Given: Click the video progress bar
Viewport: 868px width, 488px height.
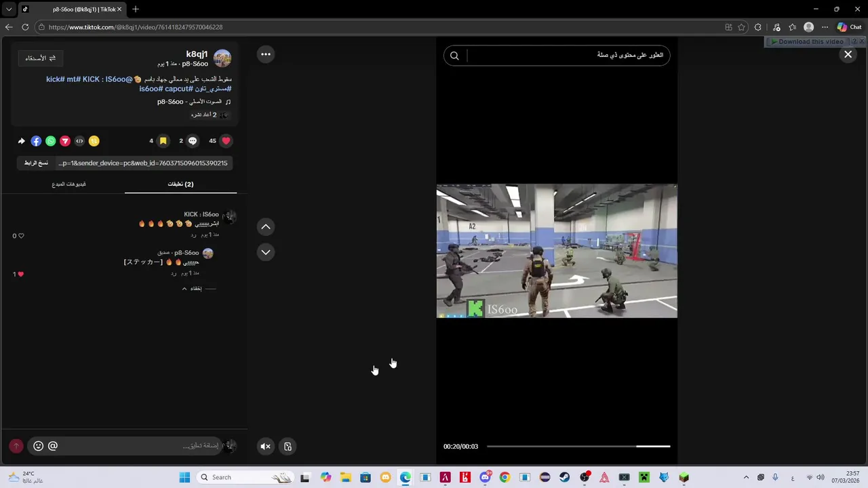Looking at the screenshot, I should [578, 446].
